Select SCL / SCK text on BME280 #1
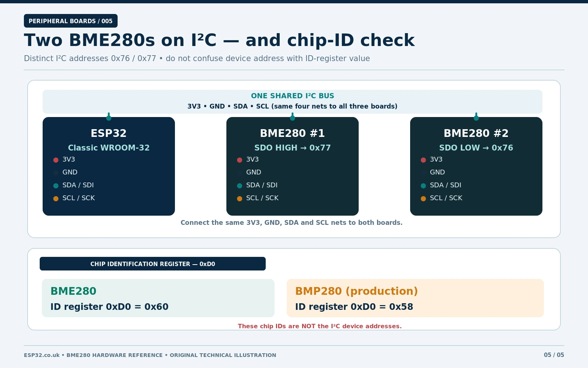588x368 pixels. [262, 198]
